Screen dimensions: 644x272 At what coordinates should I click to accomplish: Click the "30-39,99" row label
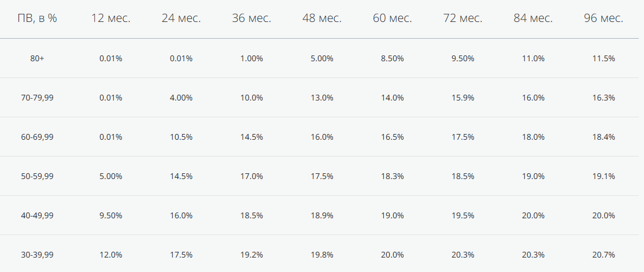click(37, 255)
